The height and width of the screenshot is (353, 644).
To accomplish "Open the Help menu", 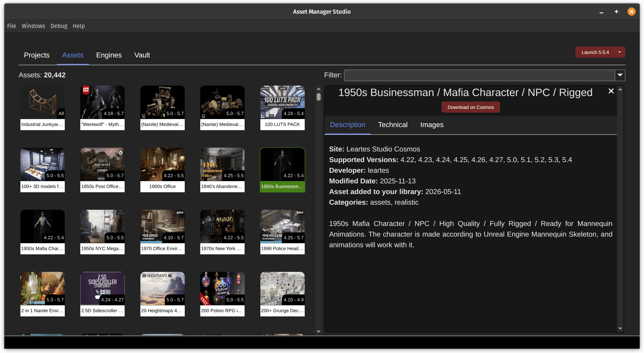I will pos(79,26).
